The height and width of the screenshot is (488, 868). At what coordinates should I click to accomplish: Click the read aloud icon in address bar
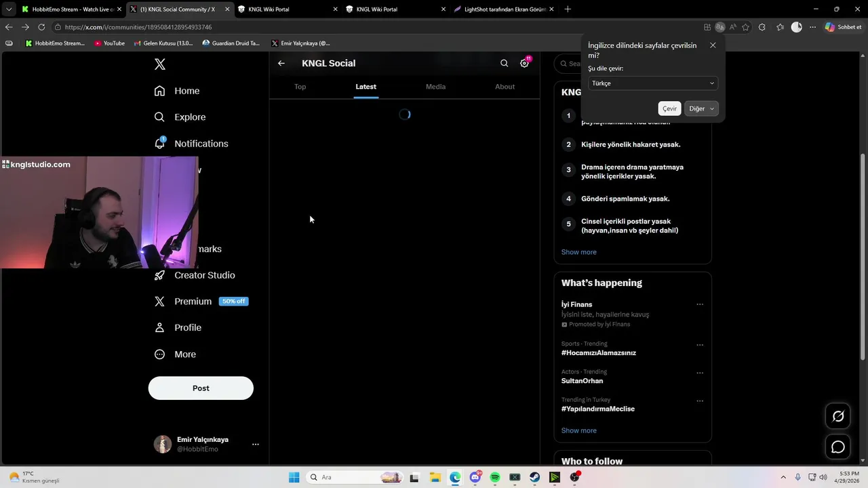pyautogui.click(x=733, y=27)
